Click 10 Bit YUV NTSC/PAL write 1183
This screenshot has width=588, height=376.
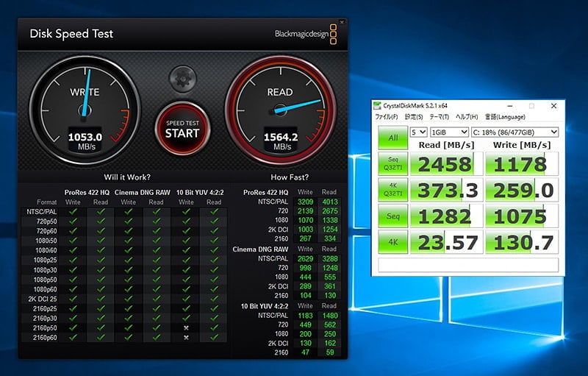(x=305, y=316)
